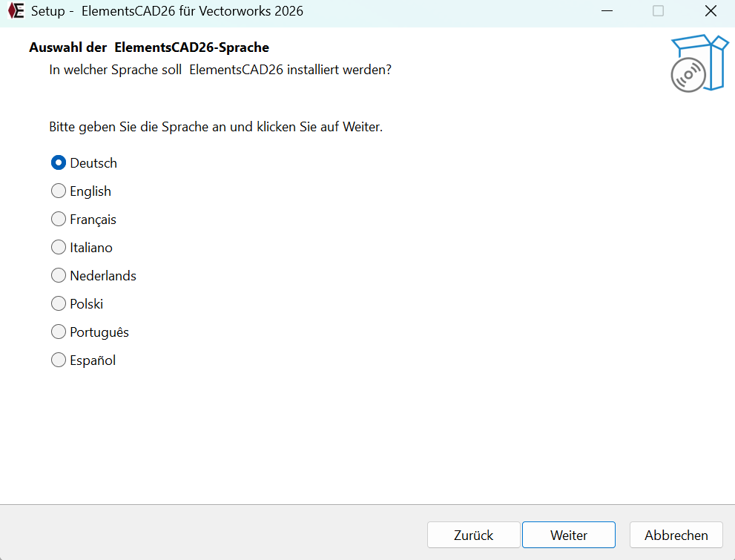Click the Setup window title text

click(167, 11)
